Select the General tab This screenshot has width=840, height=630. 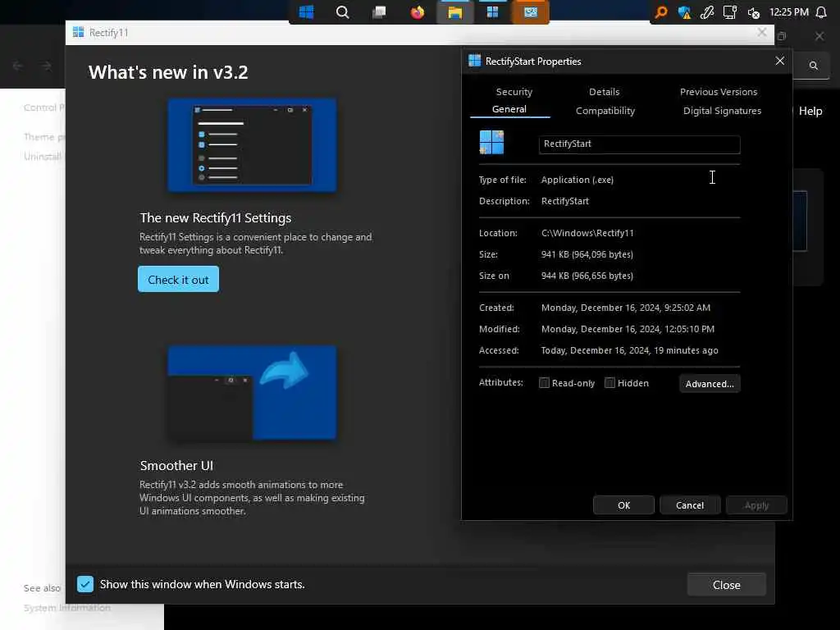pyautogui.click(x=509, y=109)
